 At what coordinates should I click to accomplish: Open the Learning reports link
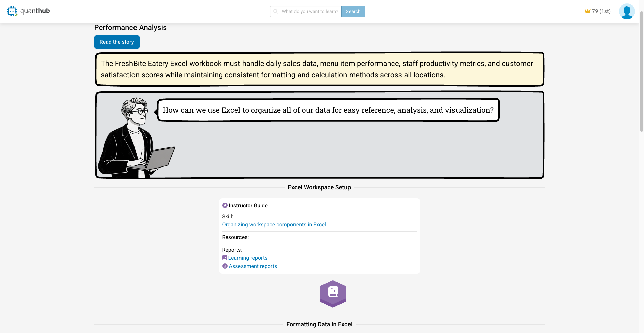(248, 258)
